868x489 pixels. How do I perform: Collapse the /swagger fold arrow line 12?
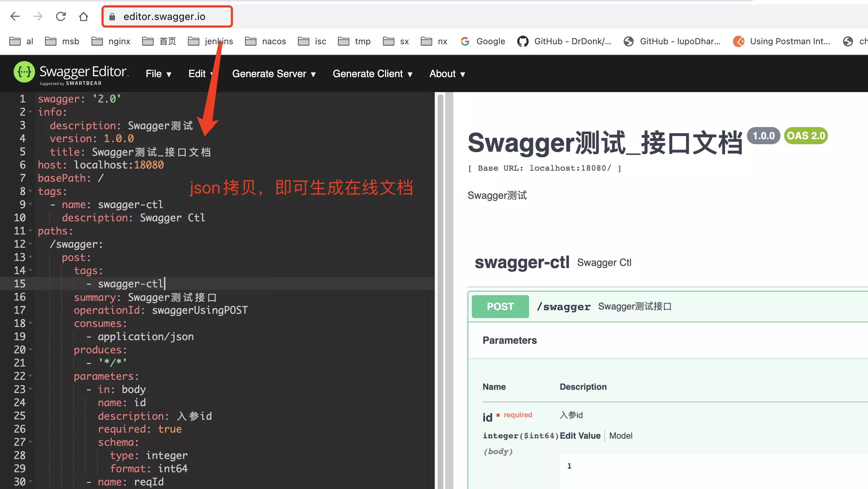(30, 244)
